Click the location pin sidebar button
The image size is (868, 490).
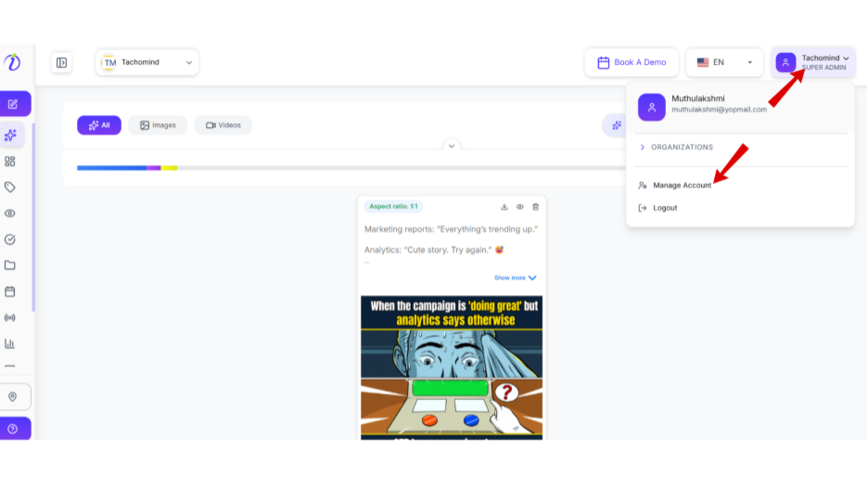pos(13,396)
